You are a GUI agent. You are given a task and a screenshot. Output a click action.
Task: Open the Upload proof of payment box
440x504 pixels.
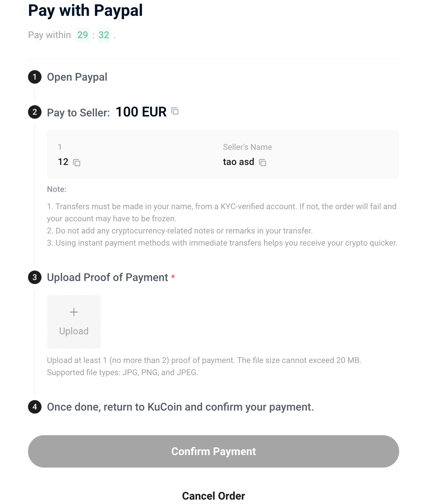pos(74,322)
